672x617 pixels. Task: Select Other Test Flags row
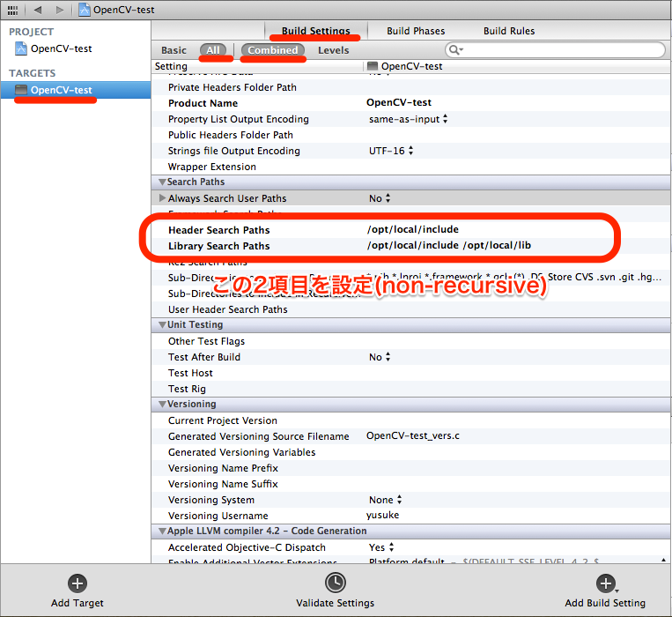pos(410,341)
